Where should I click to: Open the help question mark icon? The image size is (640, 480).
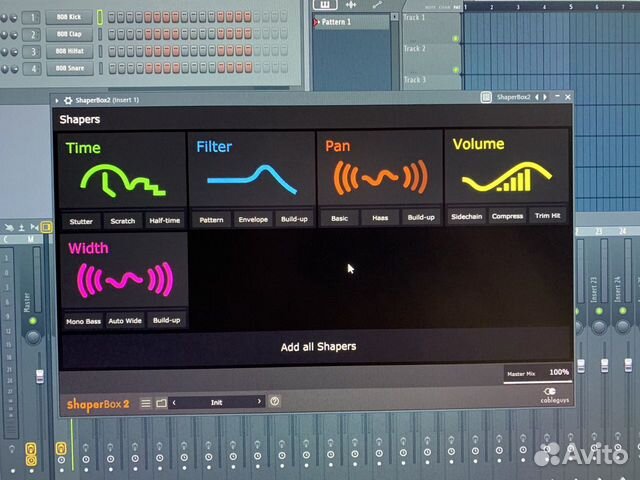[x=275, y=401]
